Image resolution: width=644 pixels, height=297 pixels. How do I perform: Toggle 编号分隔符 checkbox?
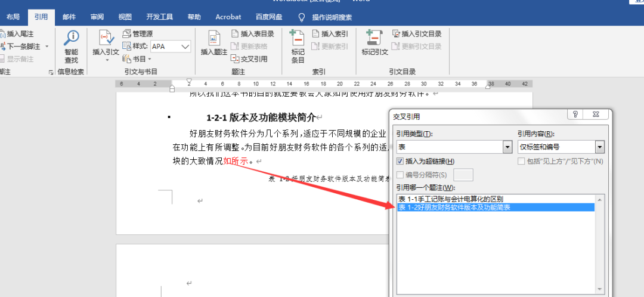[x=400, y=175]
